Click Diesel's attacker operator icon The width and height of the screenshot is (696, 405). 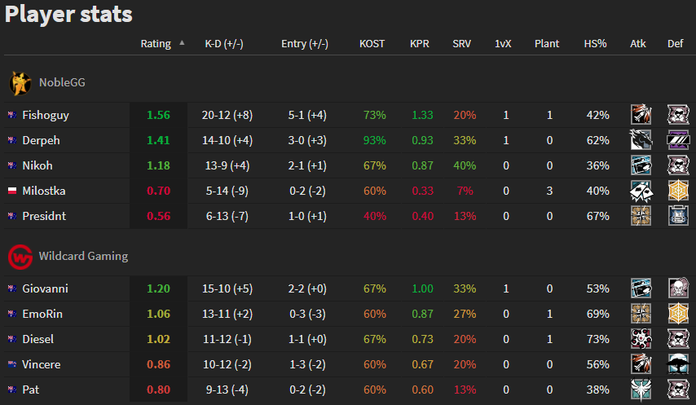pyautogui.click(x=641, y=339)
